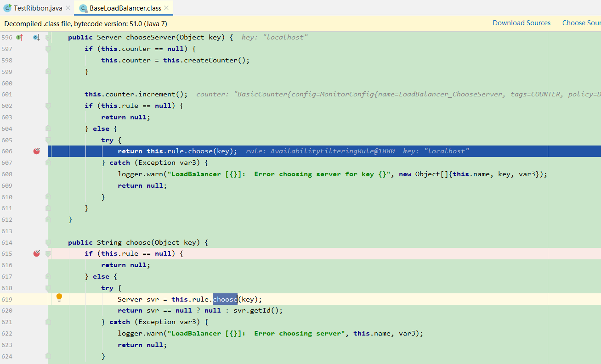Click line number 613 in the gutter
This screenshot has width=601, height=364.
point(7,231)
